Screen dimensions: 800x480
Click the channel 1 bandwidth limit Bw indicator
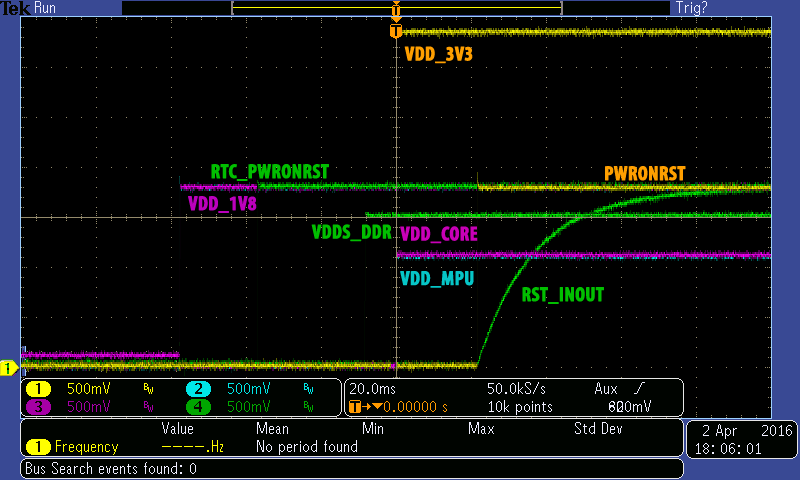148,389
